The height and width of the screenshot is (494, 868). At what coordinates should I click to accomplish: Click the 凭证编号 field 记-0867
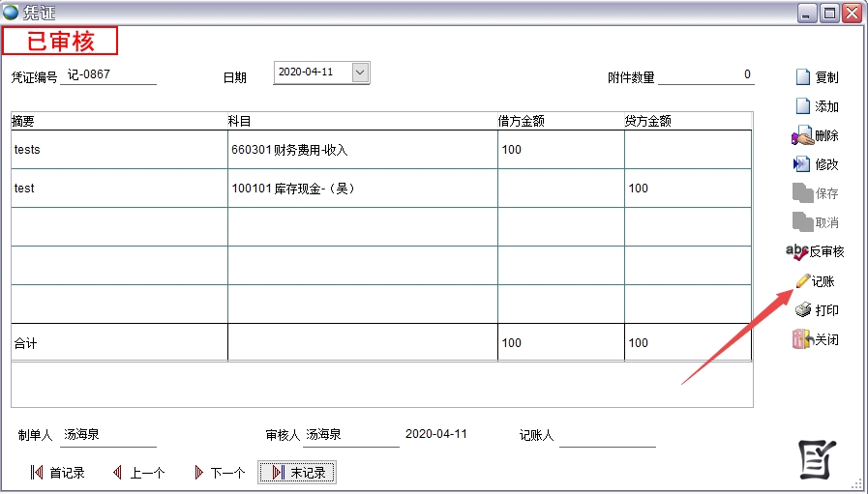pyautogui.click(x=108, y=76)
